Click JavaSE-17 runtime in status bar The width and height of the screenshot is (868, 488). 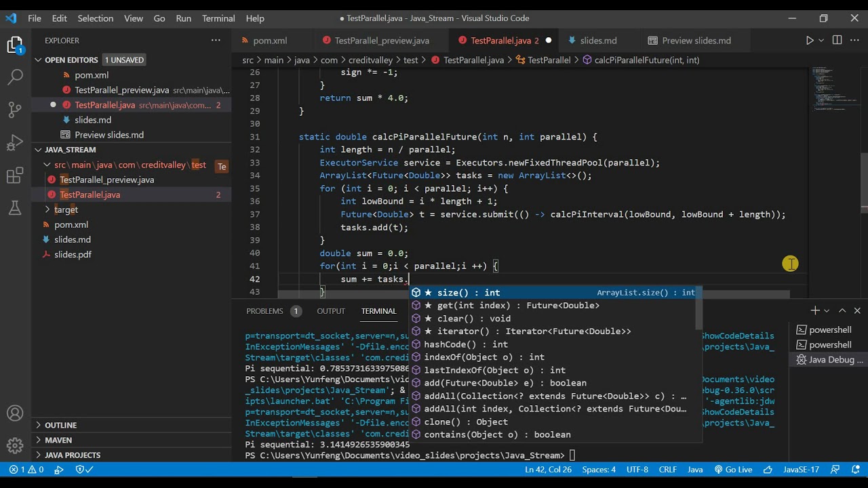801,469
